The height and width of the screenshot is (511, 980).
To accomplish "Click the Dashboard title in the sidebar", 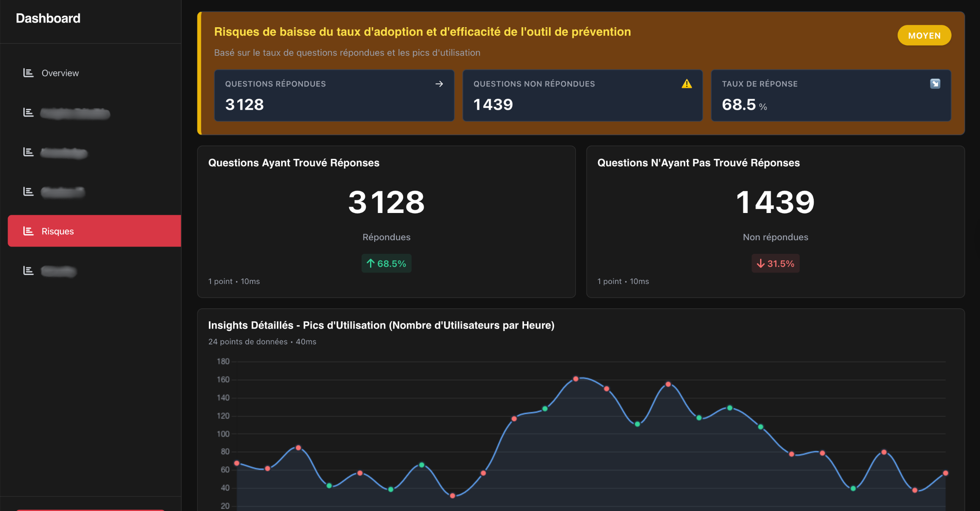I will [48, 18].
